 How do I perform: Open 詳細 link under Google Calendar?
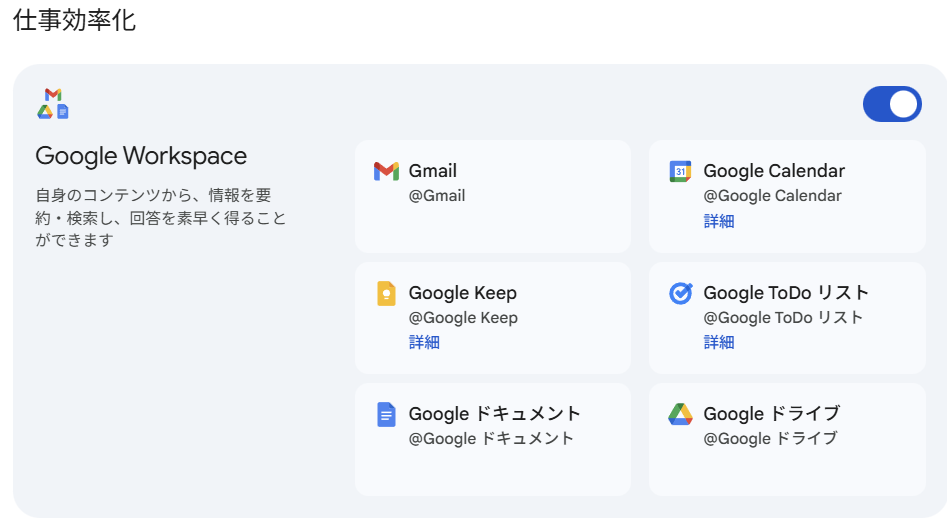point(719,221)
